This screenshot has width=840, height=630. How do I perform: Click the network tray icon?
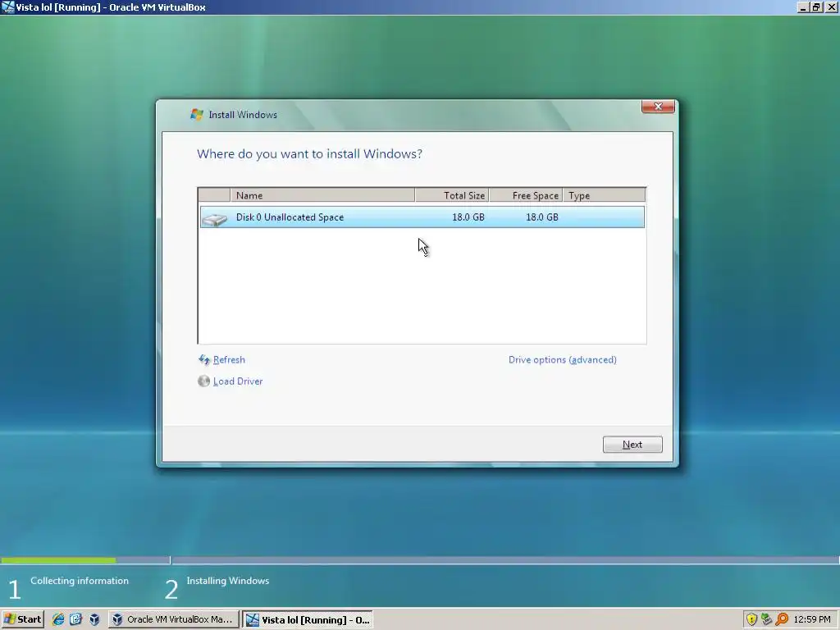[x=767, y=619]
